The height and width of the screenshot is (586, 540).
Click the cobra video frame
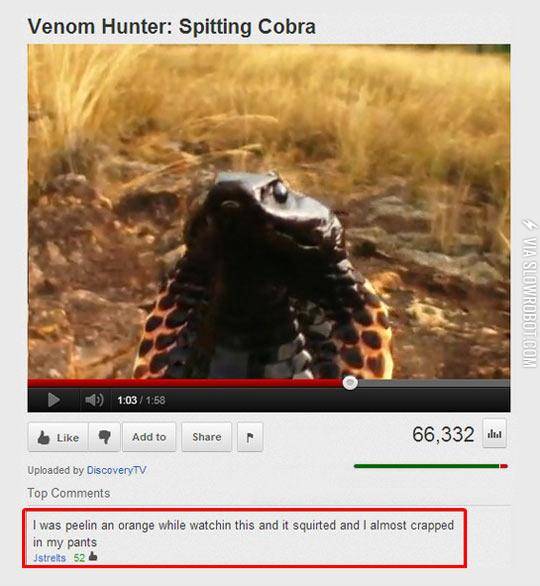click(x=269, y=212)
